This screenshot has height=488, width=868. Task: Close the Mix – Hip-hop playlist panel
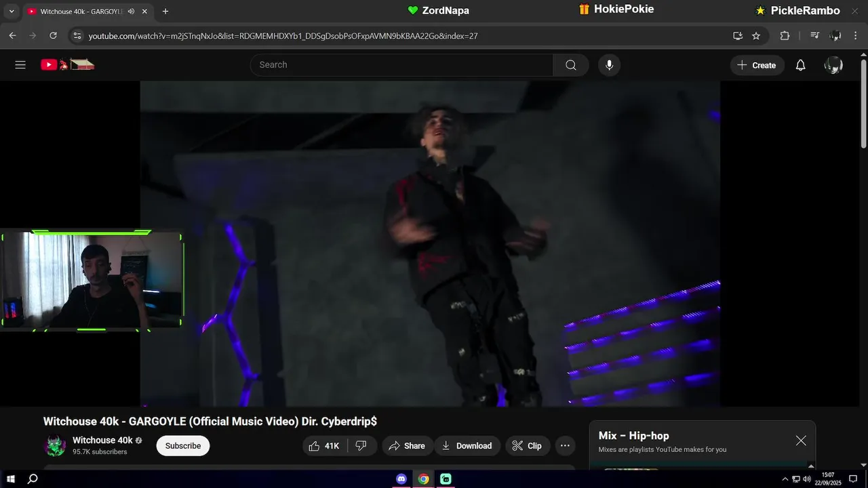click(801, 441)
